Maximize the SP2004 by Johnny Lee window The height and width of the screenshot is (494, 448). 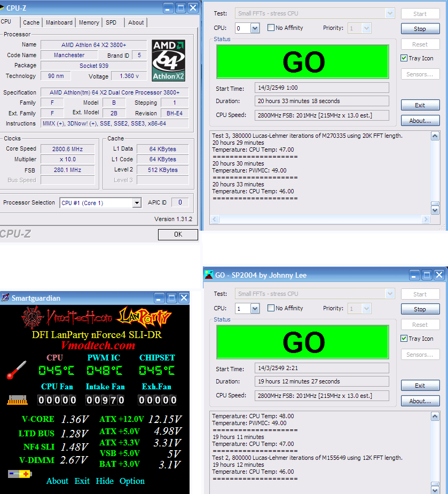click(427, 275)
